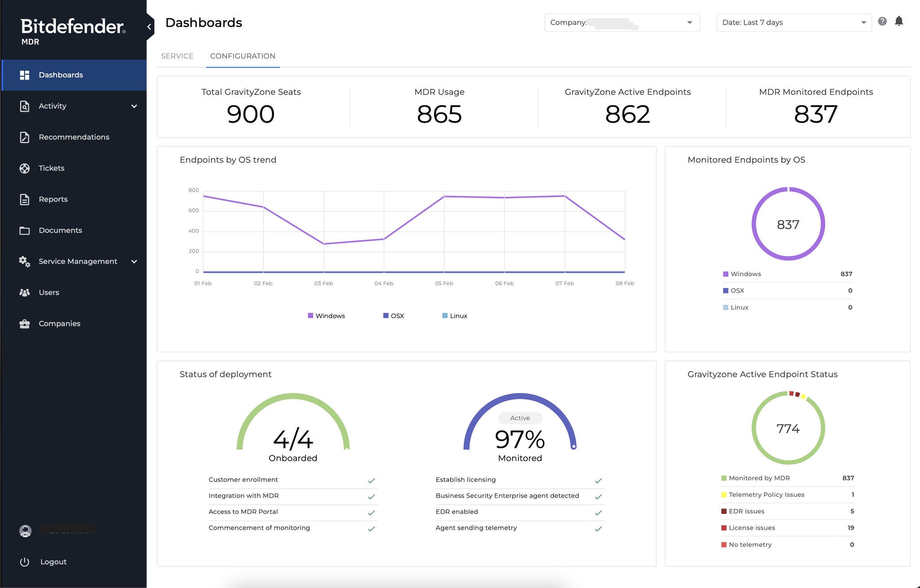Click the Recommendations icon in sidebar
Image resolution: width=920 pixels, height=588 pixels.
(x=24, y=137)
